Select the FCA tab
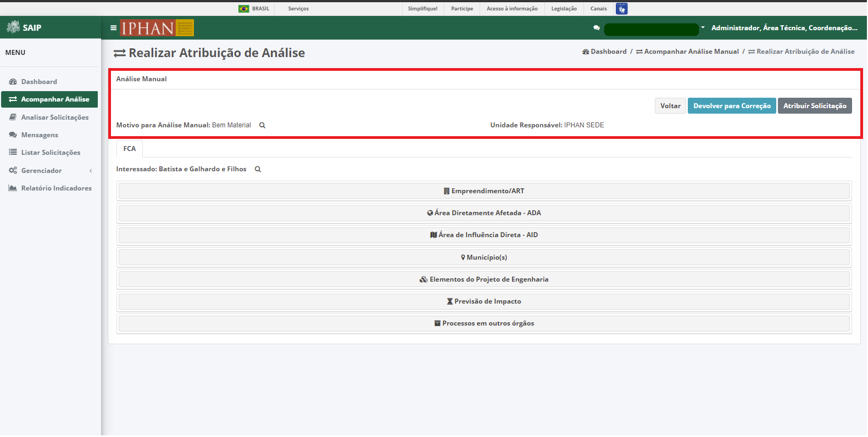The width and height of the screenshot is (868, 437). pos(130,149)
